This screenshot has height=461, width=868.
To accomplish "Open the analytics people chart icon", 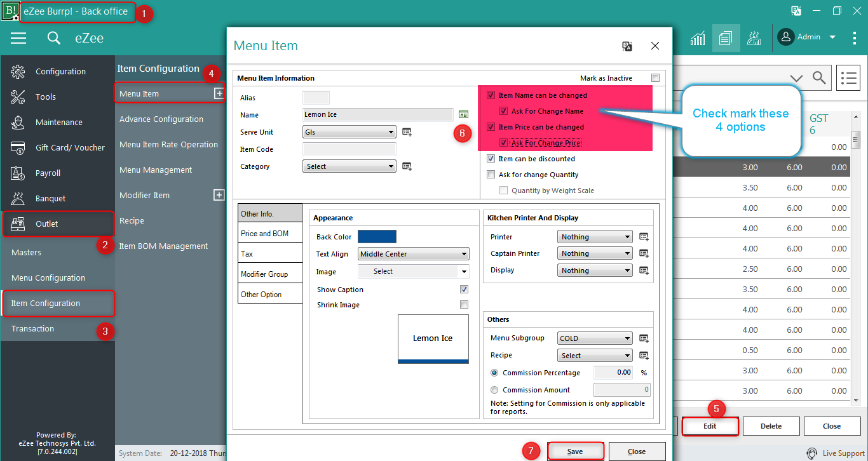I will [754, 38].
